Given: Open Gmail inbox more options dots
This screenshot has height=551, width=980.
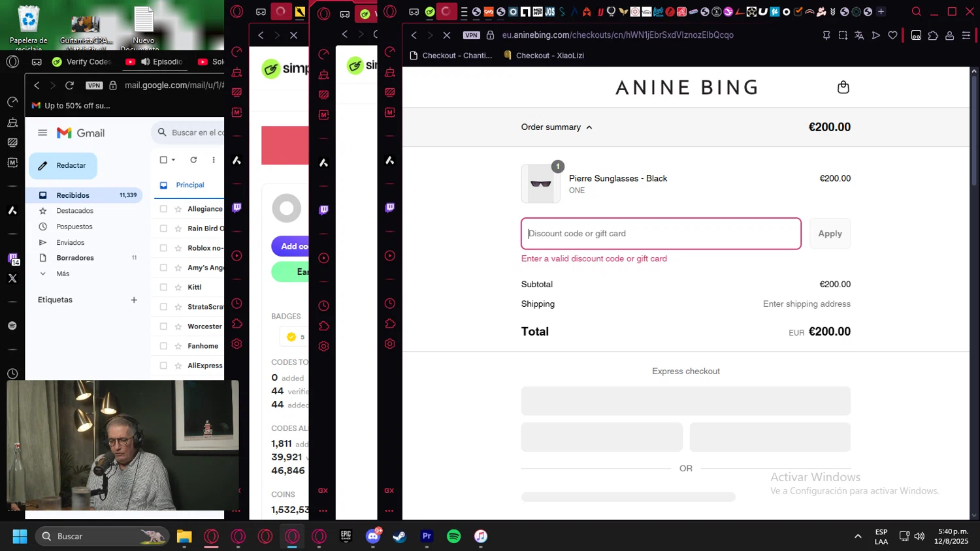Looking at the screenshot, I should (213, 159).
